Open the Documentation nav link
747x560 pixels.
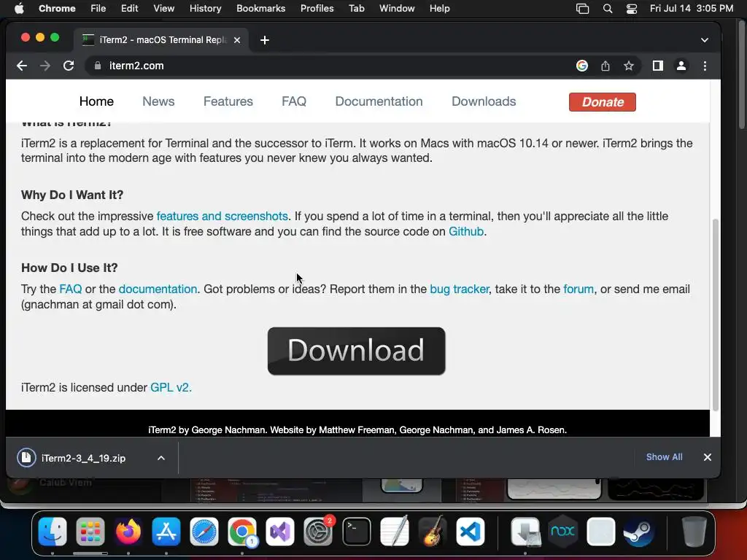coord(379,101)
